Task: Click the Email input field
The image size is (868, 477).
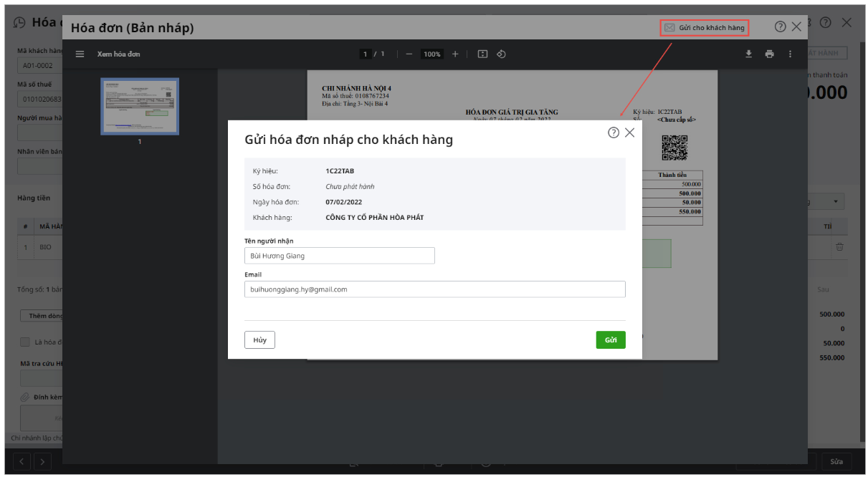Action: (x=435, y=289)
